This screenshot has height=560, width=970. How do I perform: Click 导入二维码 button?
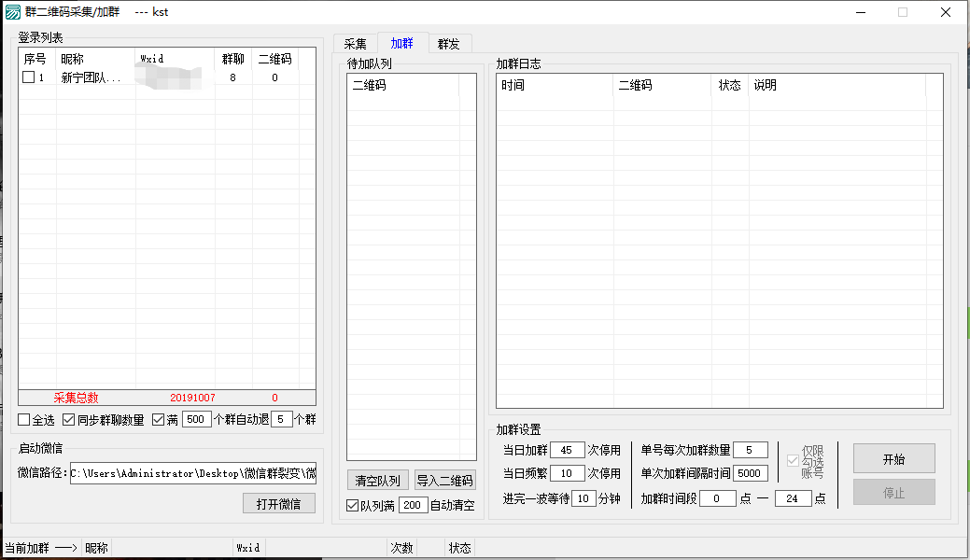pos(444,481)
